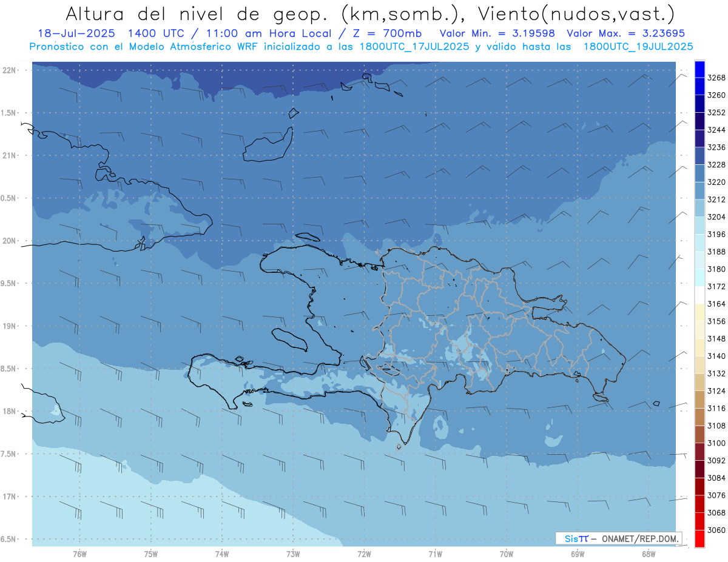Click the 'ONAMET/REP.DOM.' credit label
728x562 pixels.
(x=640, y=538)
